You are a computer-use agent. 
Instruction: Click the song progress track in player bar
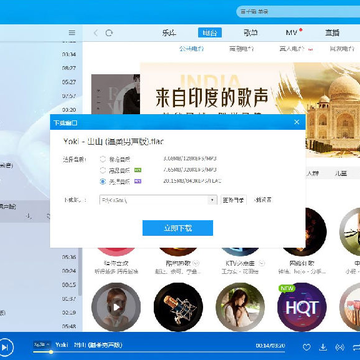point(159,352)
